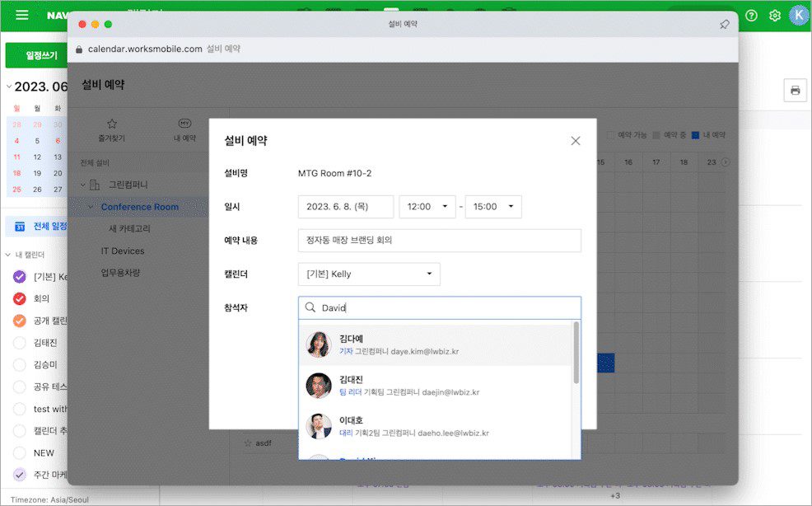
Task: Open the hamburger menu at top left
Action: tap(21, 15)
